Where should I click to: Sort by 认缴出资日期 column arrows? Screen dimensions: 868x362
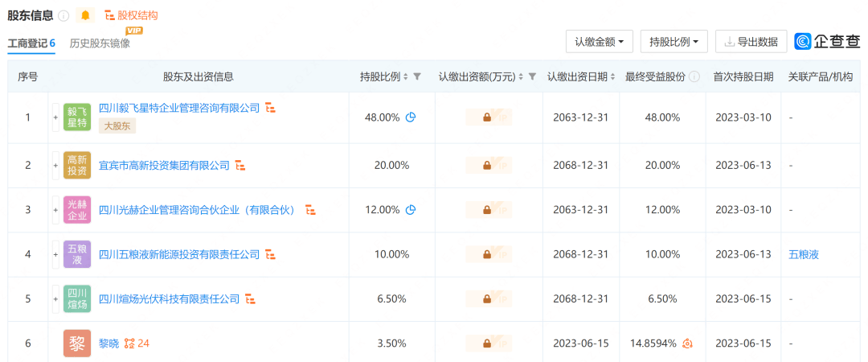pos(612,77)
